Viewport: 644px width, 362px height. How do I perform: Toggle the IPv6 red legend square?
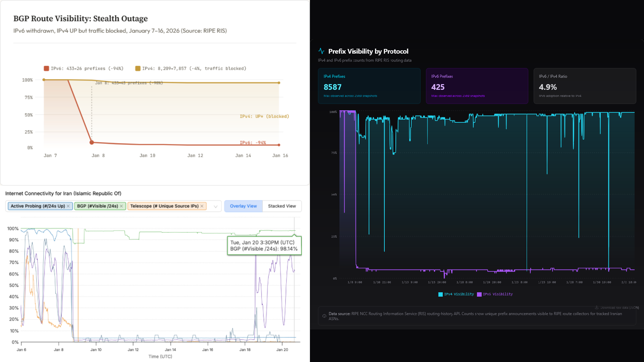click(x=46, y=68)
